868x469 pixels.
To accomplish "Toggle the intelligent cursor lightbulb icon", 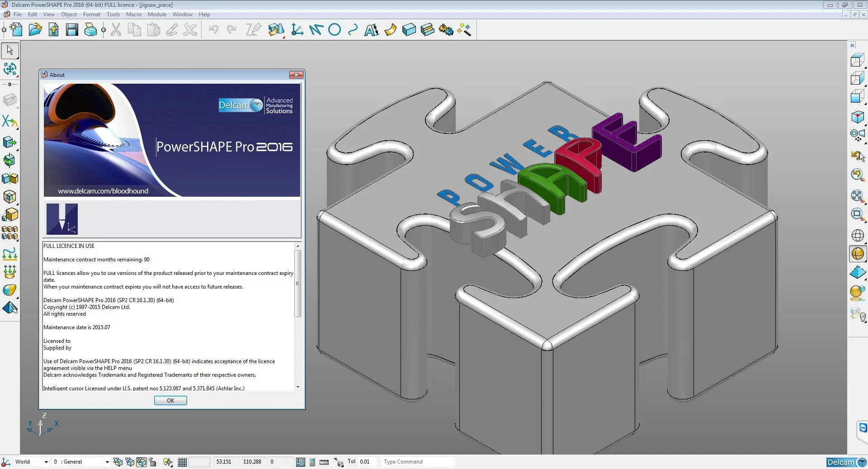I will 168,462.
